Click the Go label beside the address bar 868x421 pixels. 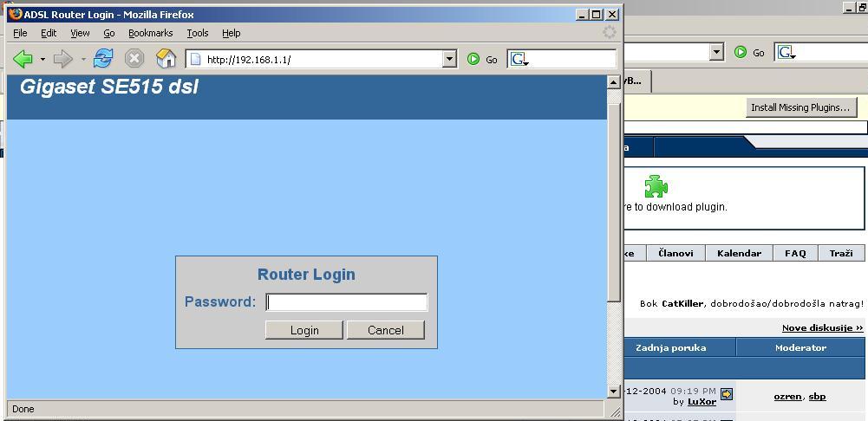point(492,60)
